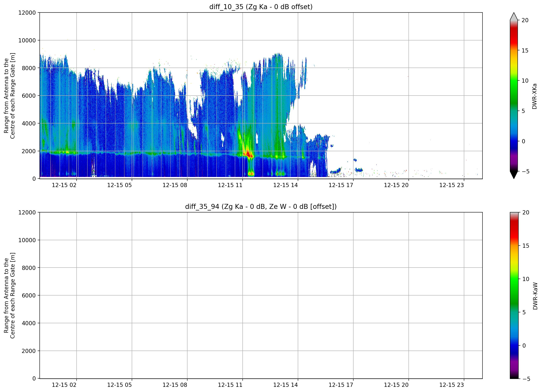The image size is (542, 392).
Task: Click the diff_35_94 bottom plot title
Action: [261, 207]
